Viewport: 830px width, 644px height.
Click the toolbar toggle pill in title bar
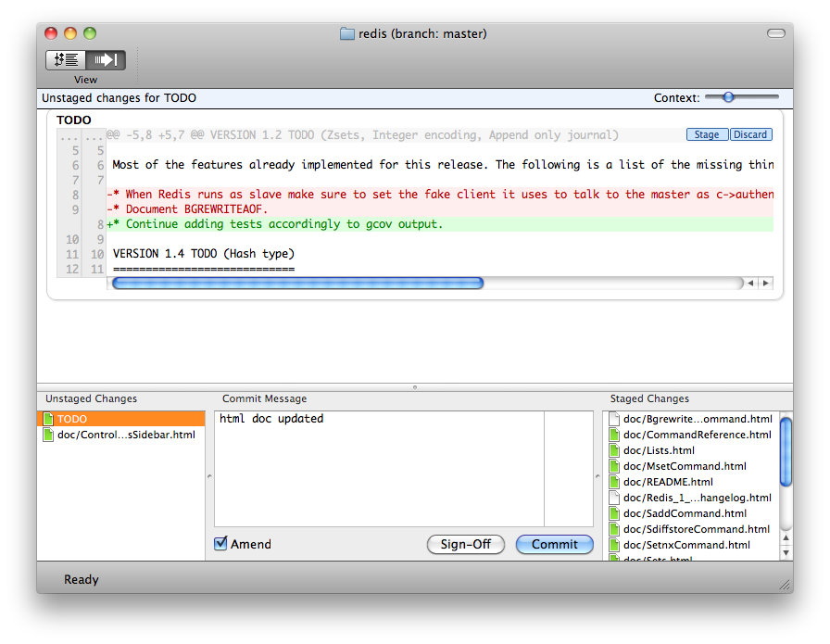click(776, 33)
